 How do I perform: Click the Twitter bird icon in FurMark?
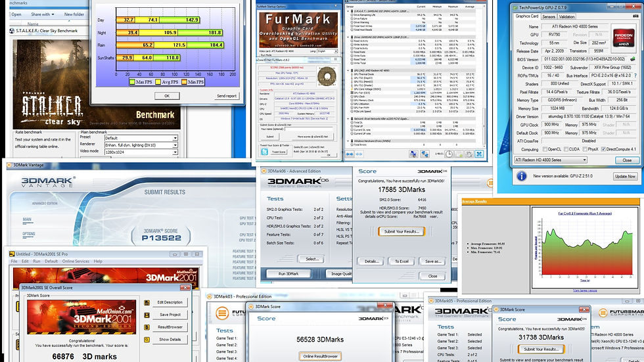[x=264, y=152]
